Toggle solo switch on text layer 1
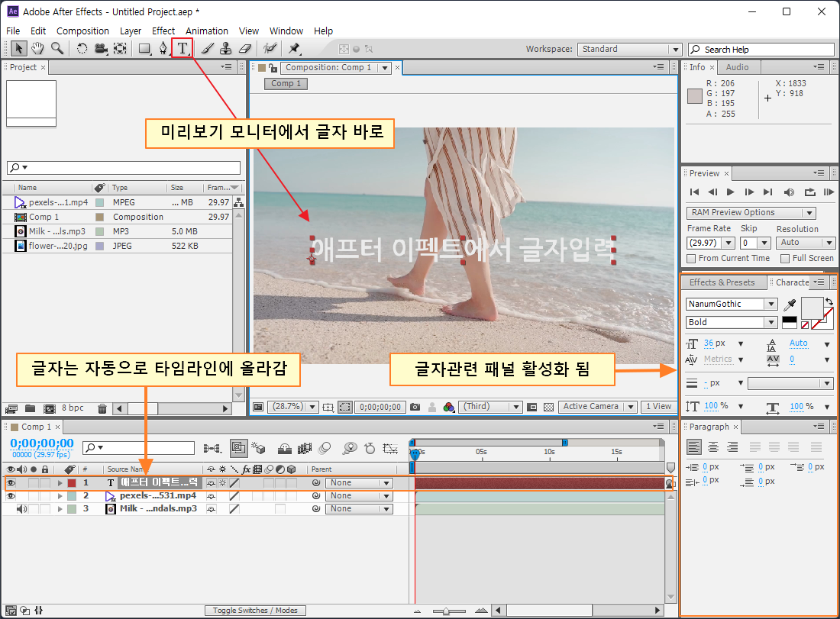840x619 pixels. 33,482
